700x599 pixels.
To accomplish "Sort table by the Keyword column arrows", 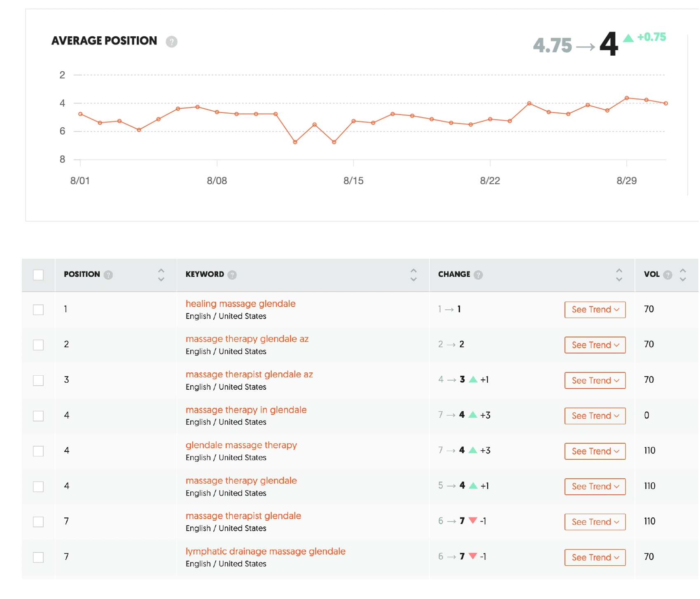I will [x=413, y=275].
